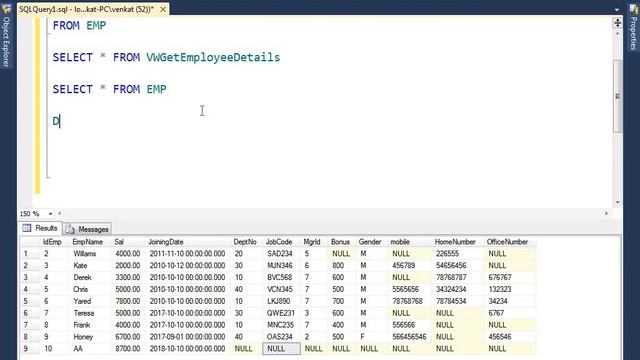Click the VCN345 job code cell
Screen dimensions: 640x360
tap(282, 289)
